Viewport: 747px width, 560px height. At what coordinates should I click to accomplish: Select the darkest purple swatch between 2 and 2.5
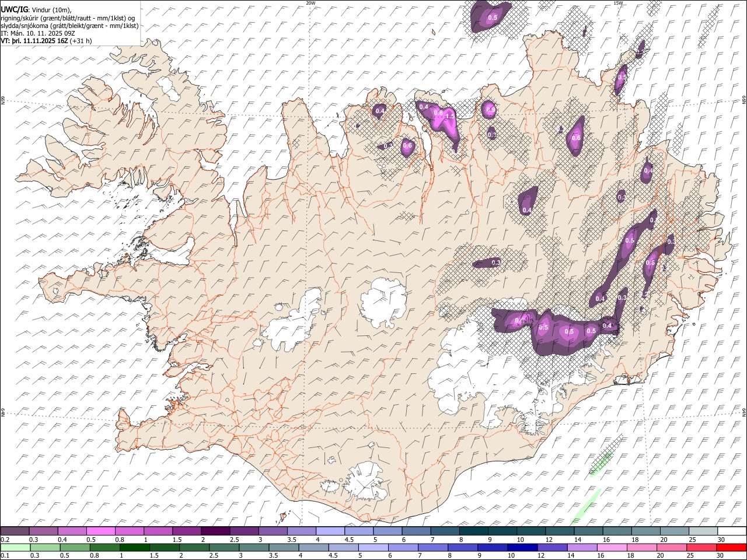coord(215,531)
